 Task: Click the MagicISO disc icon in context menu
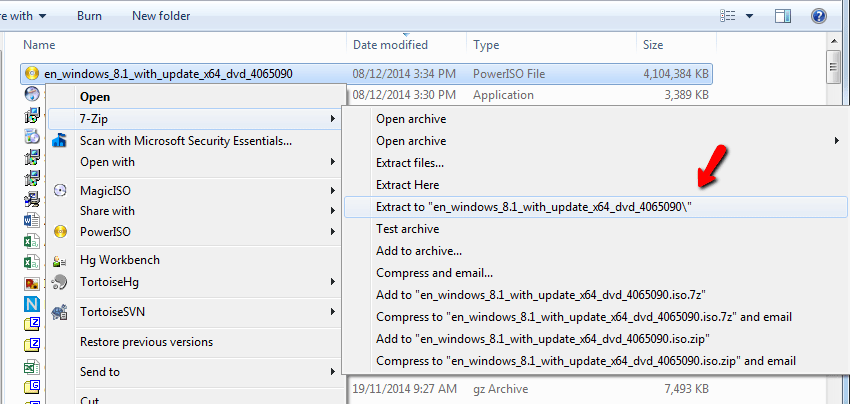[60, 190]
